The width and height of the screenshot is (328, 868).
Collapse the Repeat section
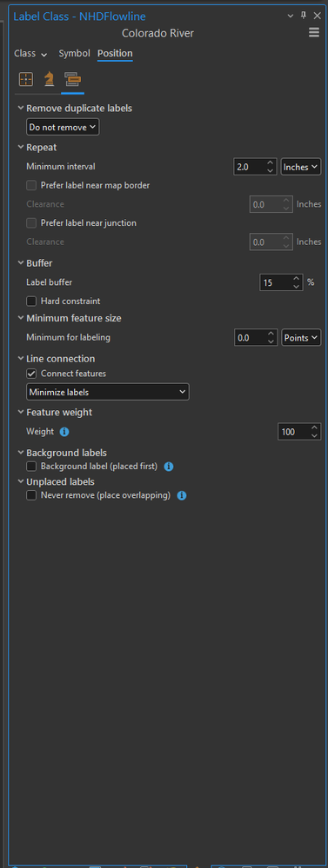[x=21, y=148]
